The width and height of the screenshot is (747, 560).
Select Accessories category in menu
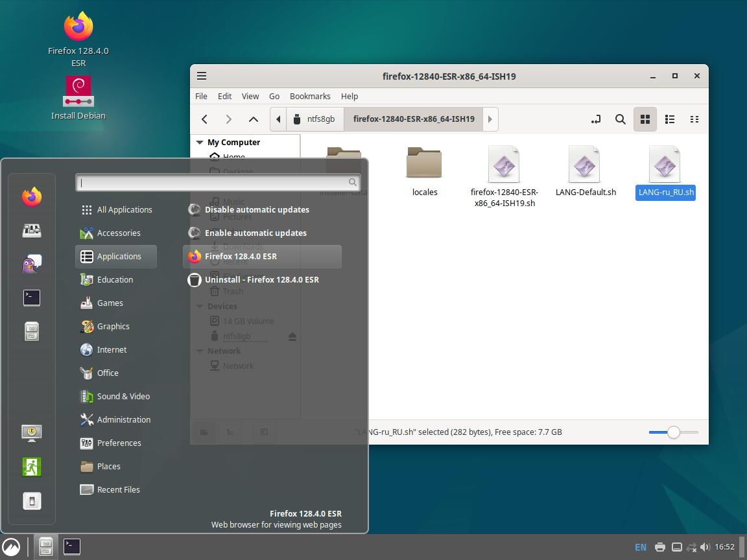coord(116,233)
